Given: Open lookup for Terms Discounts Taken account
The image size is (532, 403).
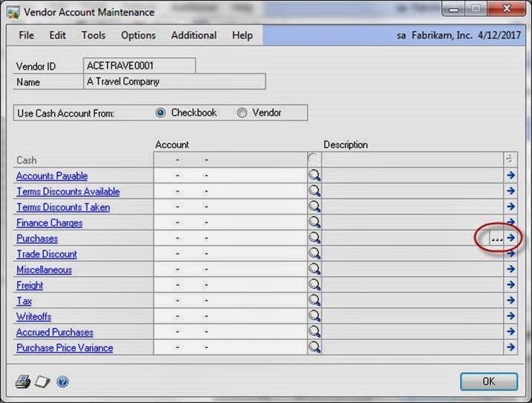Looking at the screenshot, I should pos(314,207).
